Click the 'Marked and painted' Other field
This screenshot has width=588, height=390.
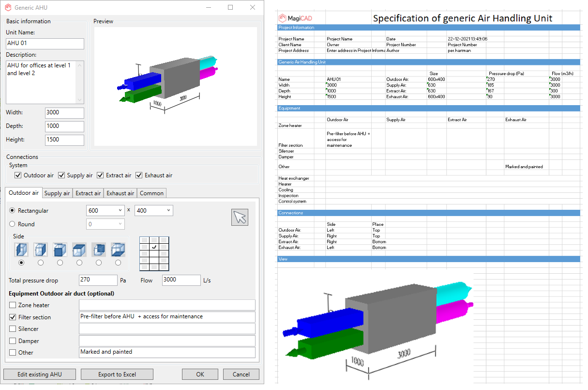(x=167, y=353)
